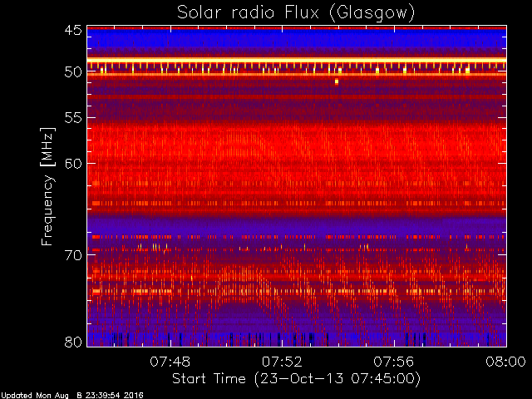The width and height of the screenshot is (532, 399).
Task: Click the isolated bright yellow spot below 50 MHz
Action: coord(337,81)
